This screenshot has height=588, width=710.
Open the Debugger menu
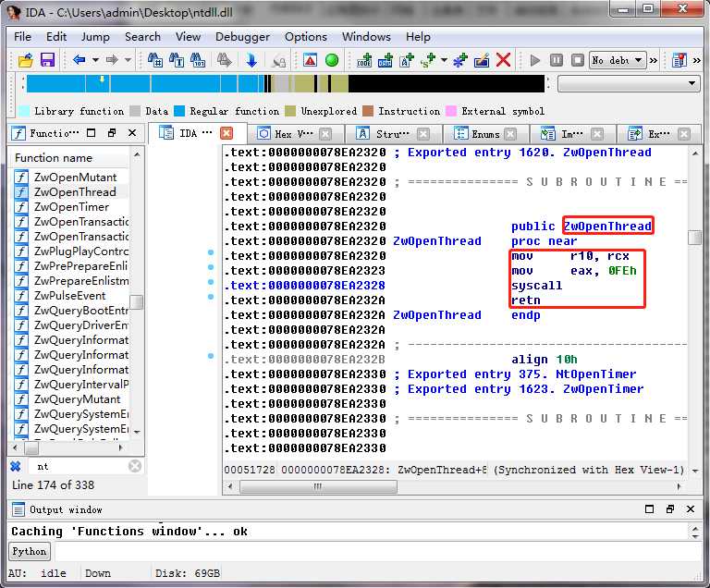point(242,37)
